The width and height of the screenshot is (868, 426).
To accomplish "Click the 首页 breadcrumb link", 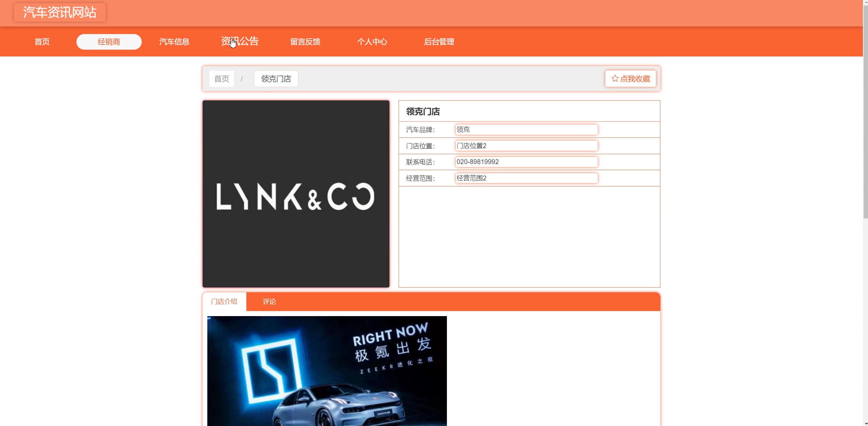I will click(x=222, y=79).
